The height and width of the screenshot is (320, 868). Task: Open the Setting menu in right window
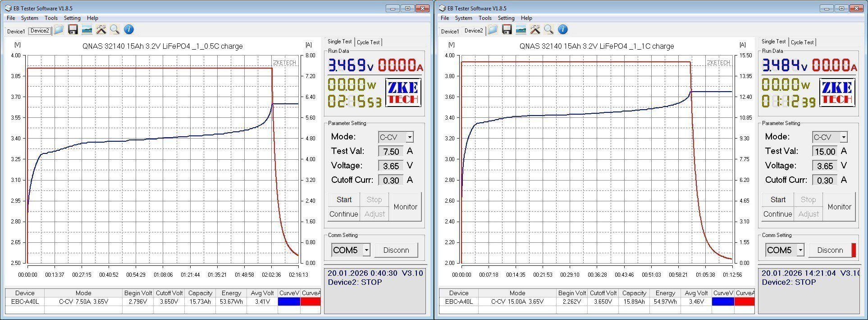click(x=506, y=18)
